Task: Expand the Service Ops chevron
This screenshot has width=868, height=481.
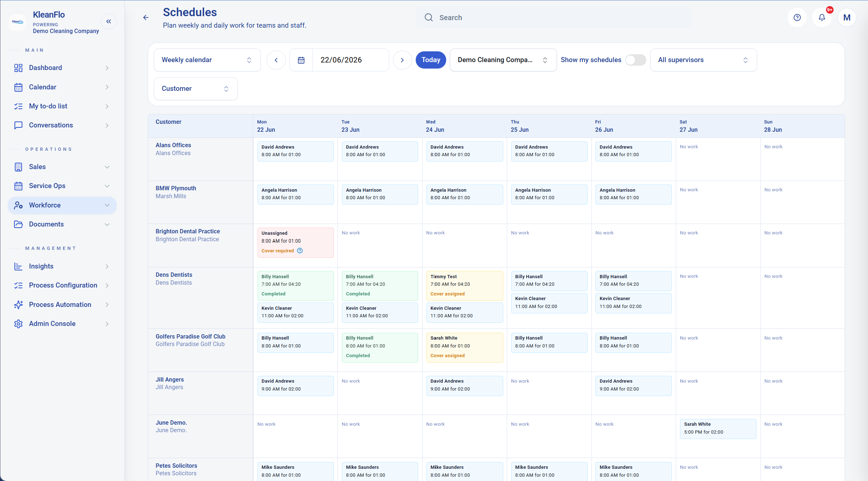Action: pyautogui.click(x=107, y=186)
